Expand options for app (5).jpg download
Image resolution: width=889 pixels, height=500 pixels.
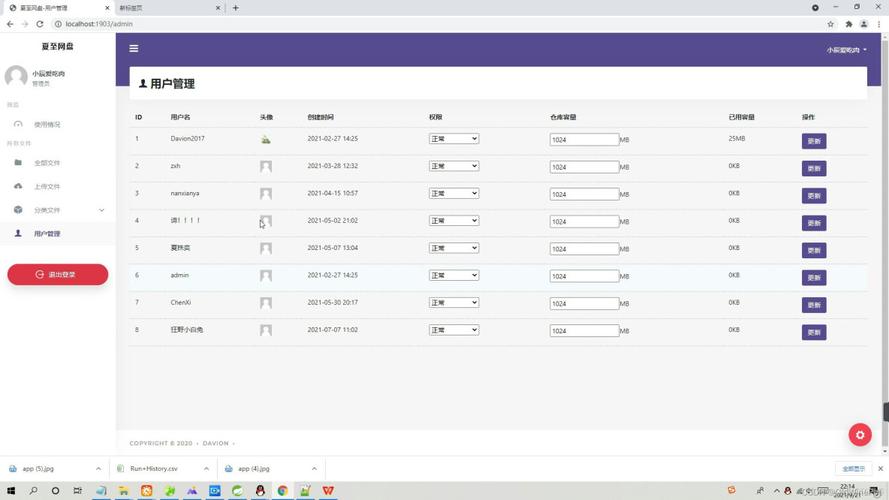(x=98, y=469)
